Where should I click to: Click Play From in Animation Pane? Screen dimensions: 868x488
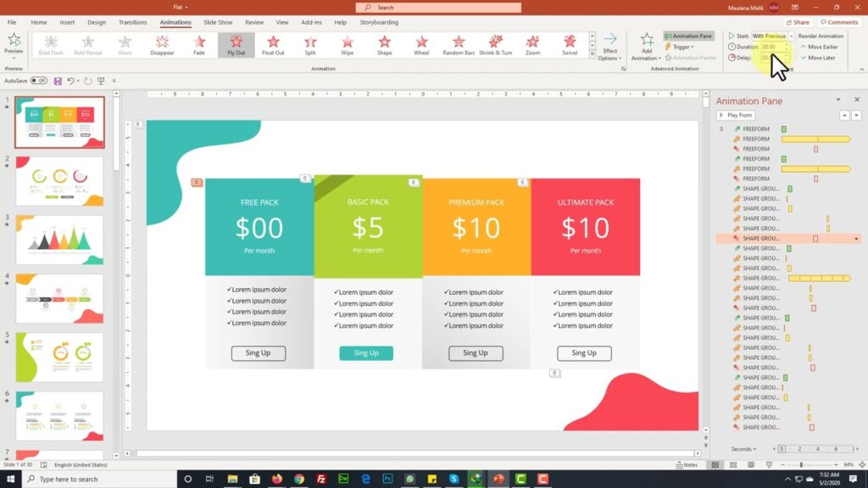[x=736, y=115]
